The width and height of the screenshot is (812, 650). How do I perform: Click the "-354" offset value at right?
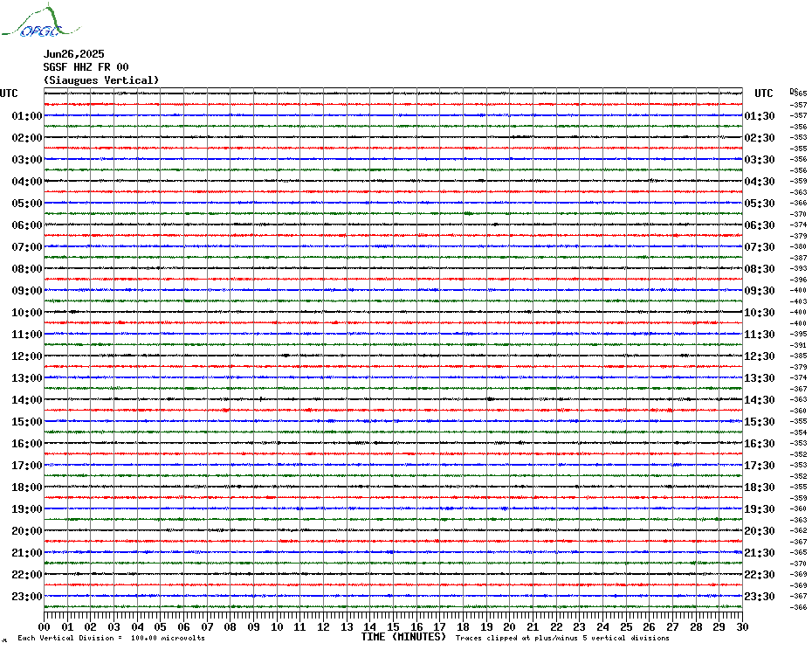coord(800,432)
